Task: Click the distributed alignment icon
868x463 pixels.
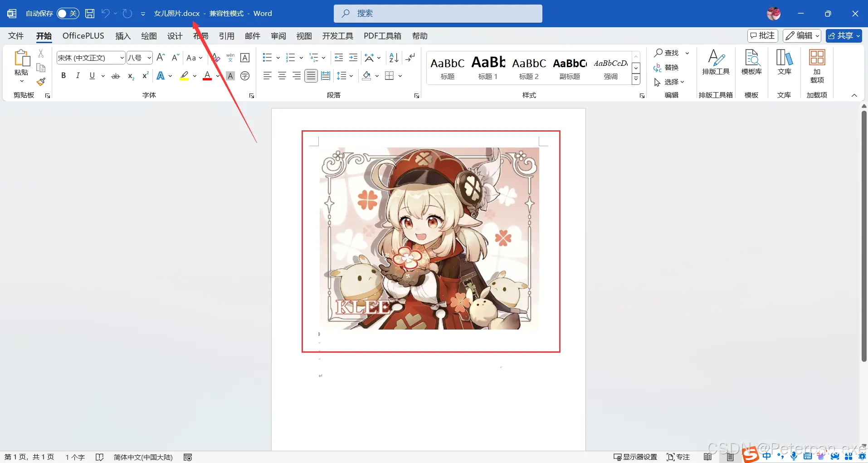Action: coord(326,76)
